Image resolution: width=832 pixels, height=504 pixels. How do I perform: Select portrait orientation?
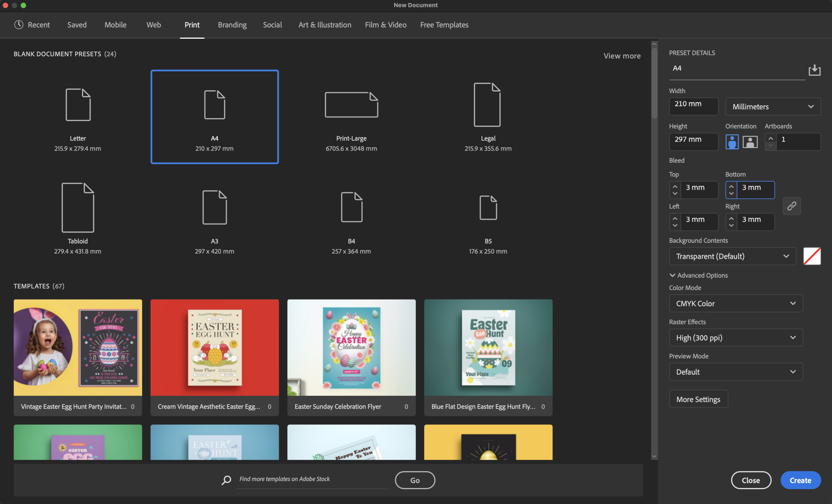(732, 142)
